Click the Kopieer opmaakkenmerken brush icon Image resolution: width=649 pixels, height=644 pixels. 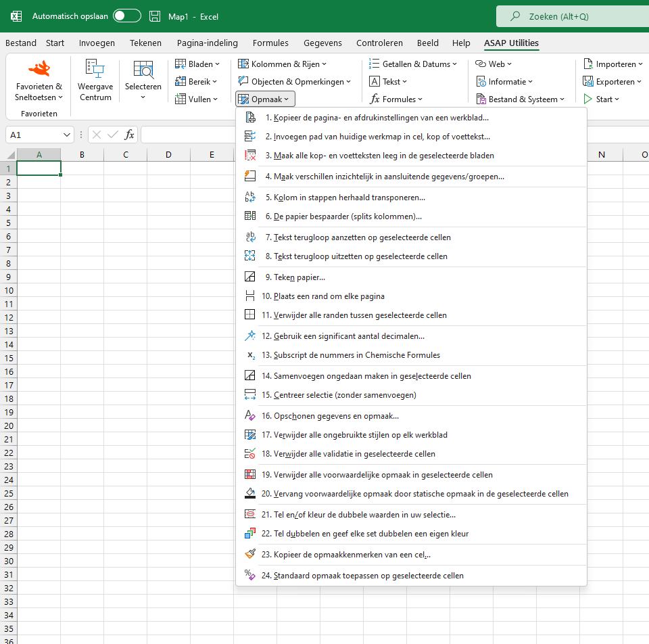point(250,554)
